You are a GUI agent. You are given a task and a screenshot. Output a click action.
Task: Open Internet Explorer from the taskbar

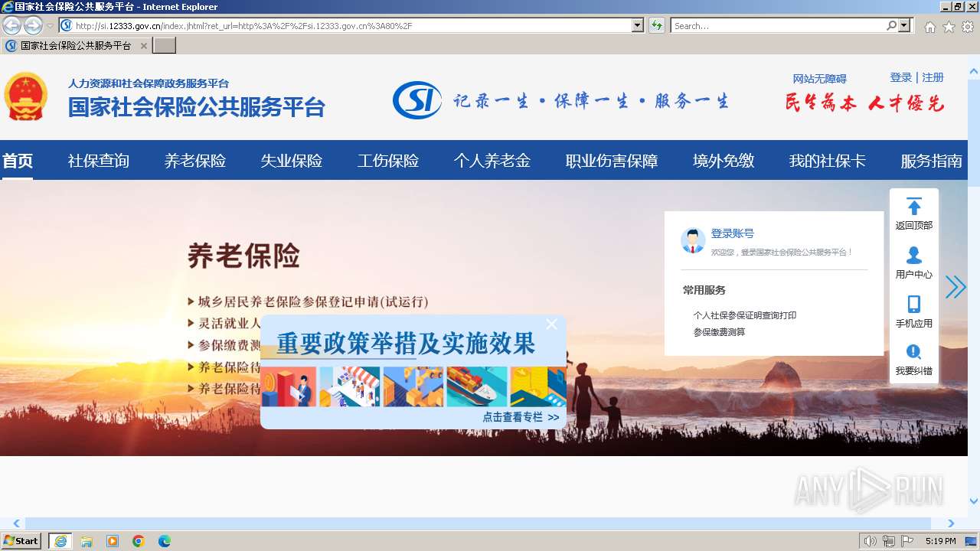click(60, 541)
